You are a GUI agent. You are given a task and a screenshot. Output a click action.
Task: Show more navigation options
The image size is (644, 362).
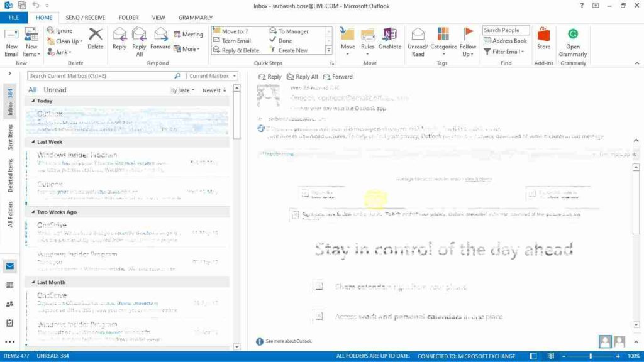[10, 341]
